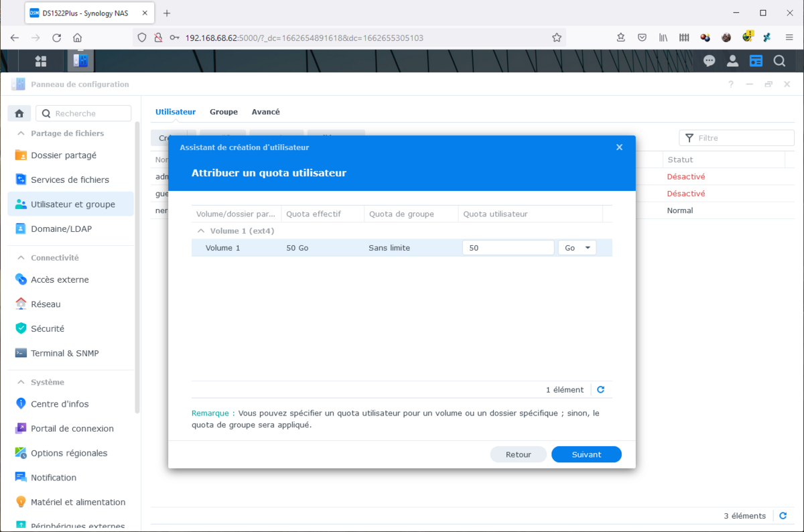The height and width of the screenshot is (532, 804).
Task: Click the browser back arrow
Action: pyautogui.click(x=15, y=38)
